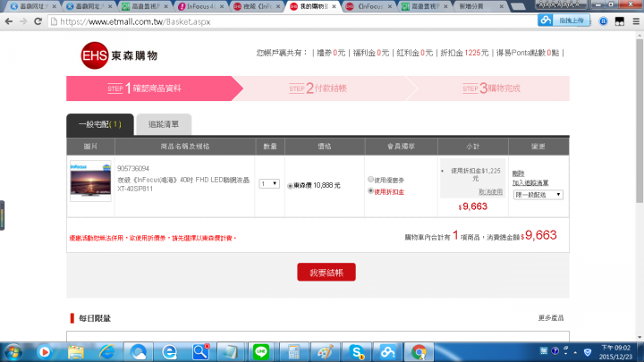Click 加入追蹤清單 link
This screenshot has height=362, width=644.
click(530, 182)
